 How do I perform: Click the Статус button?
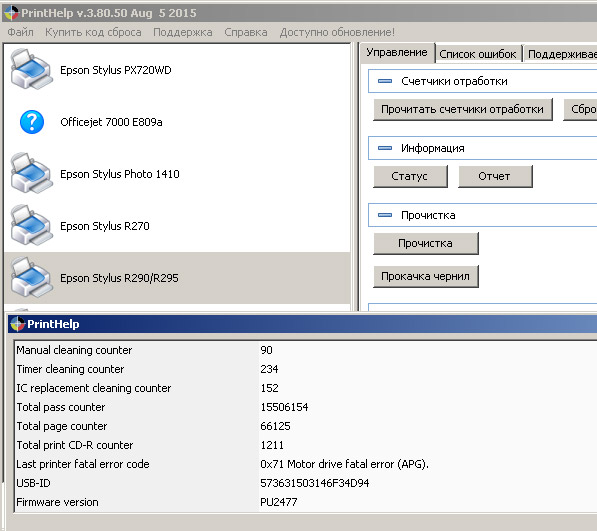pos(410,176)
